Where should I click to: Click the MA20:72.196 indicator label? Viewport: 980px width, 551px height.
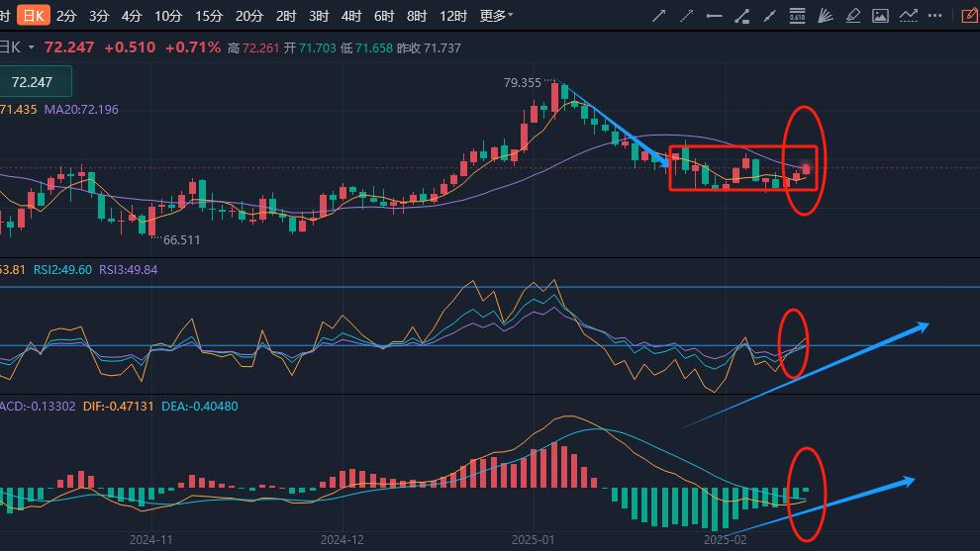pos(81,110)
